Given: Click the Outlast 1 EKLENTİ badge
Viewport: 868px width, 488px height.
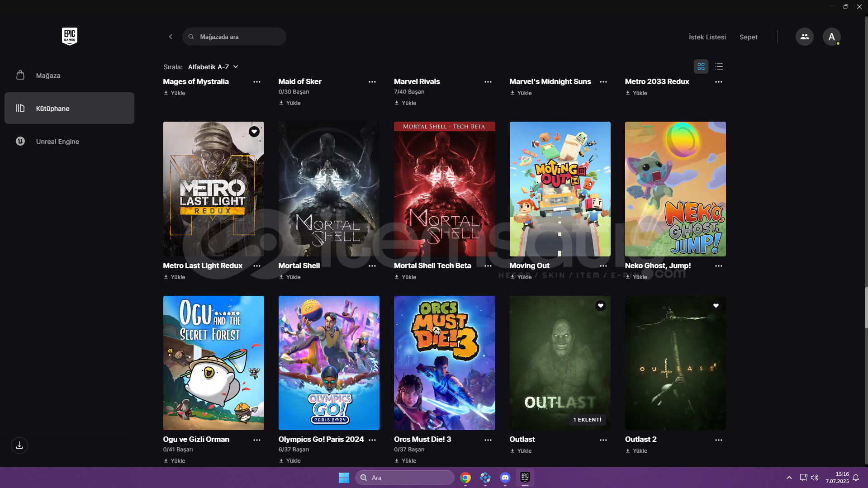Looking at the screenshot, I should [x=587, y=420].
